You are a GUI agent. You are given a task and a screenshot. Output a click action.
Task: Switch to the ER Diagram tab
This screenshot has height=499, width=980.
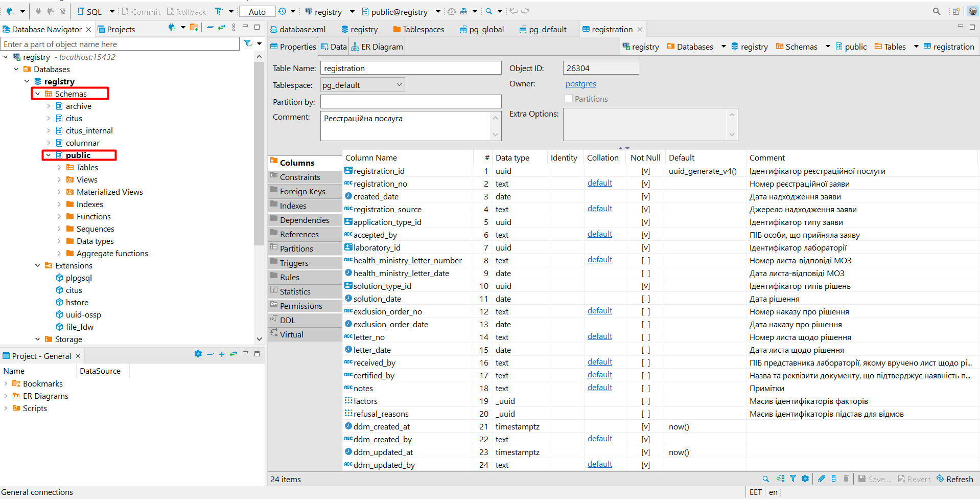377,47
